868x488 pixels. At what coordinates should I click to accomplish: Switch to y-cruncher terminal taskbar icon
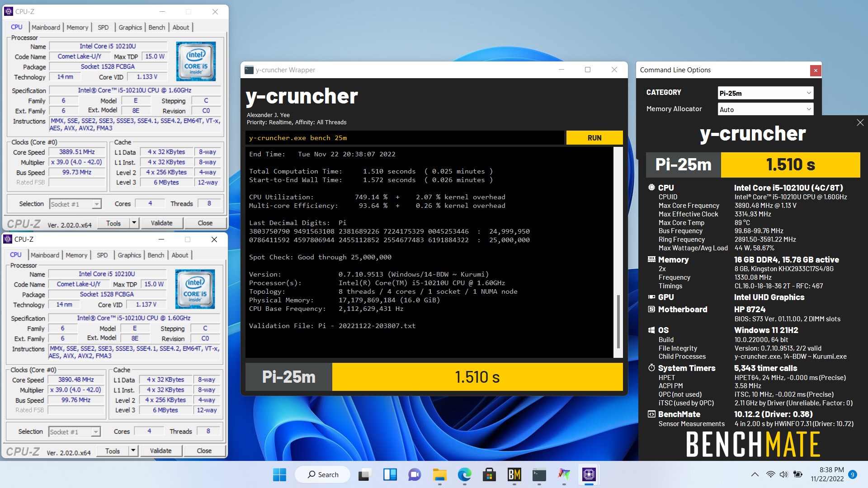[539, 474]
